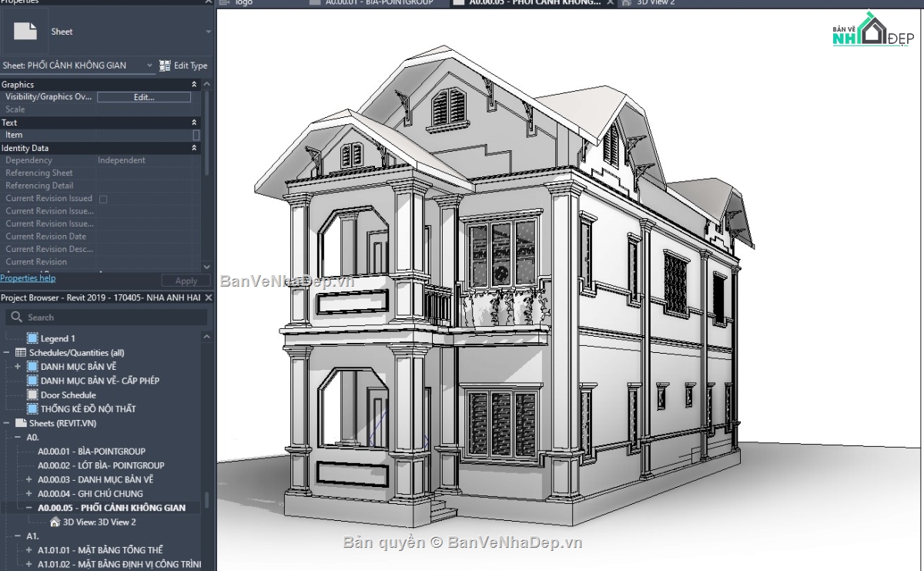Select 3D View: 3D View 2 tree item
Screen dimensions: 924x571
(x=99, y=522)
